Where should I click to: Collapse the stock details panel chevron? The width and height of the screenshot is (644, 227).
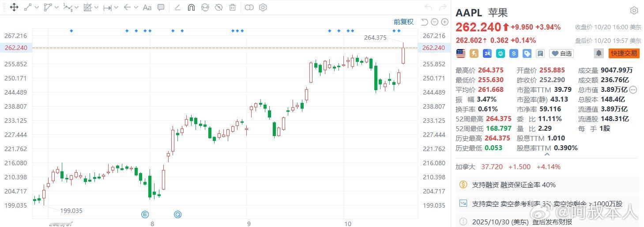click(547, 155)
